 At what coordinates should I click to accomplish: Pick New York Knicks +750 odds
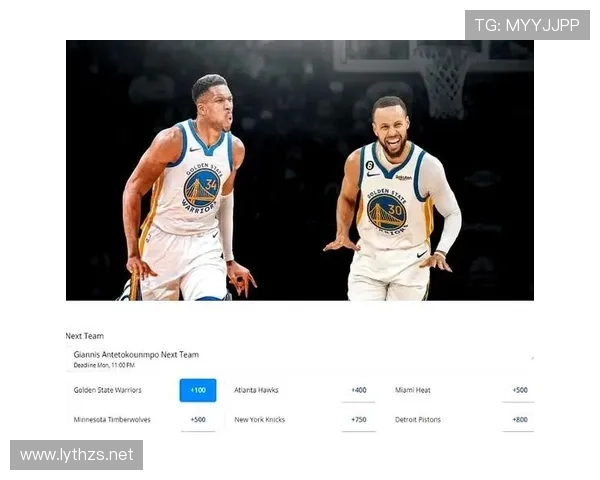click(359, 420)
